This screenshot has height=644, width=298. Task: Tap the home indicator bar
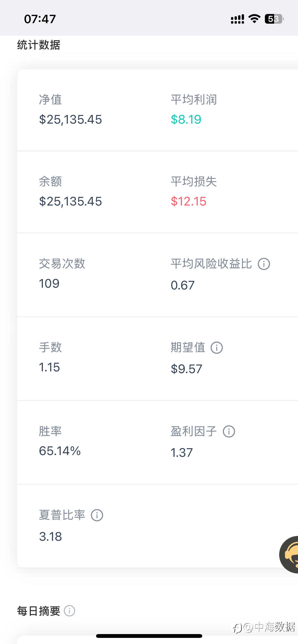click(x=149, y=636)
